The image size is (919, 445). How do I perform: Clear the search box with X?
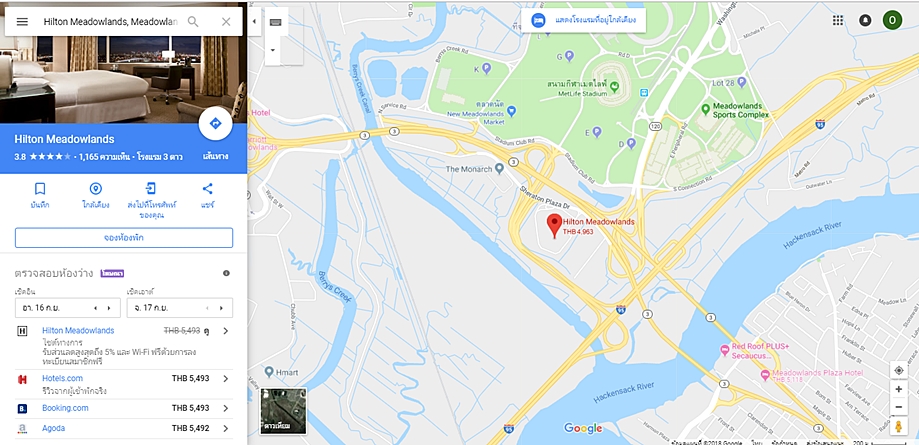tap(226, 22)
